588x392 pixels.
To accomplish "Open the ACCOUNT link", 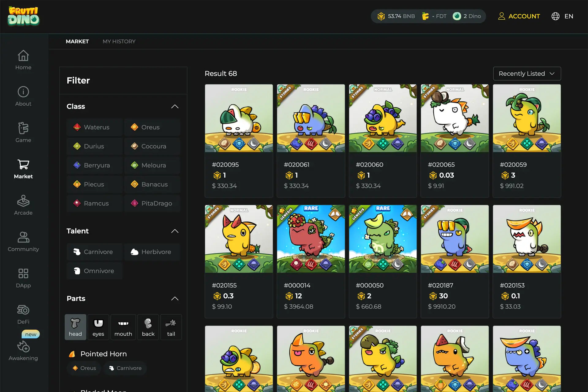I will tap(524, 16).
